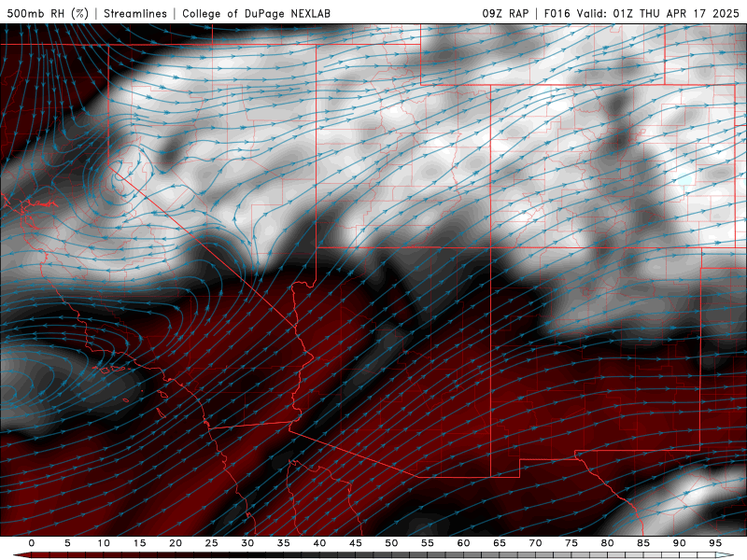This screenshot has height=560, width=747.
Task: Click the 10 value on color scale
Action: pos(104,543)
